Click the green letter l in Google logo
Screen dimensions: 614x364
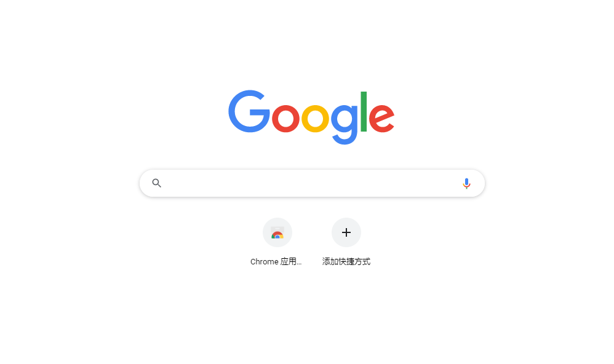tap(364, 111)
